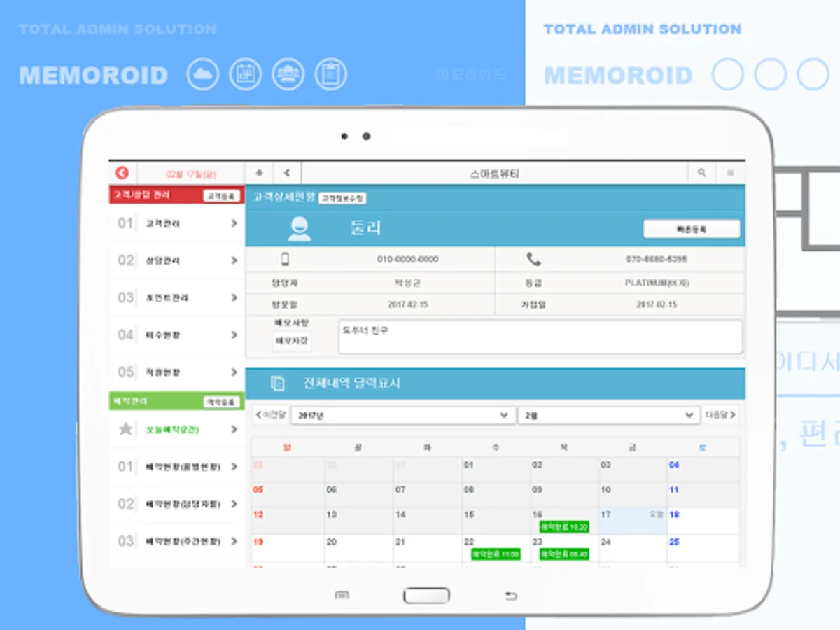Image resolution: width=840 pixels, height=630 pixels.
Task: Expand the 05 직원현황 row chevron
Action: point(234,372)
